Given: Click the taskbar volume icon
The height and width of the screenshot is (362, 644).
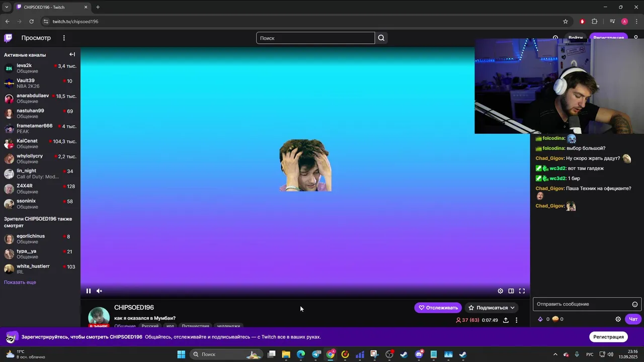Looking at the screenshot, I should [x=610, y=354].
